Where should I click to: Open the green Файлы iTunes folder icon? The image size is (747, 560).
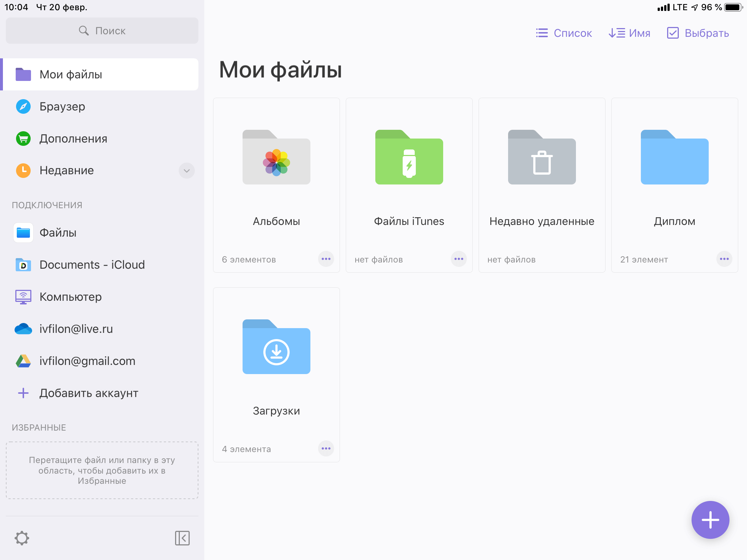pyautogui.click(x=409, y=157)
